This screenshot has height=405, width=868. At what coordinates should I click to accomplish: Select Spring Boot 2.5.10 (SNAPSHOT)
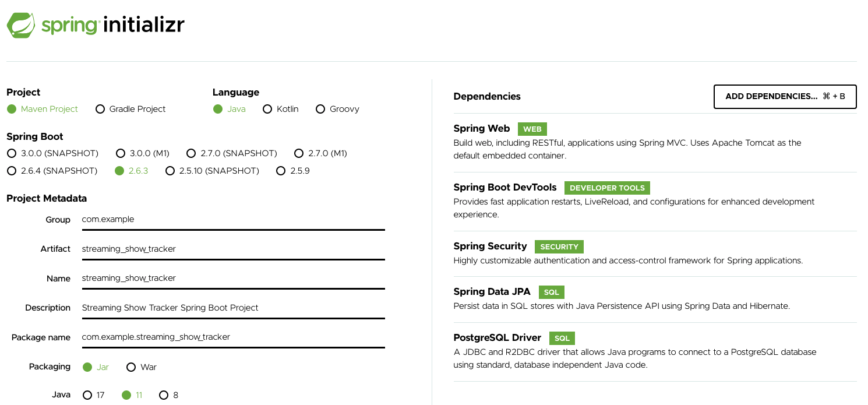pyautogui.click(x=212, y=171)
